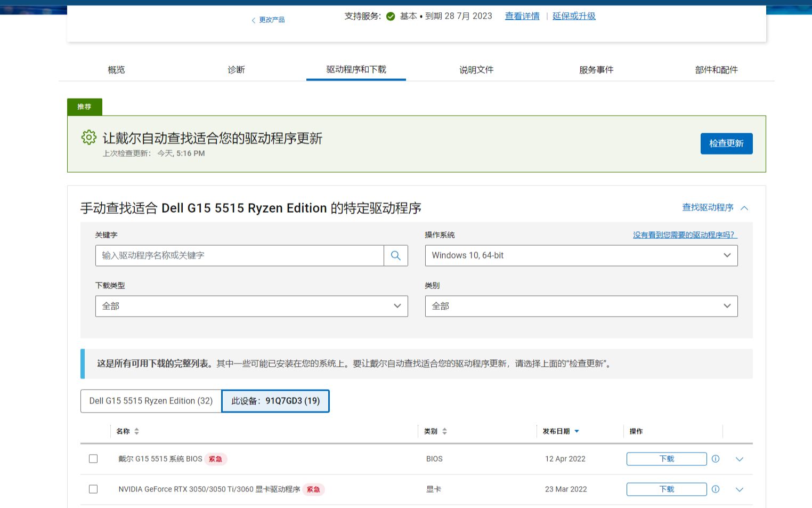Switch to 概览 tab
This screenshot has width=812, height=508.
point(116,70)
